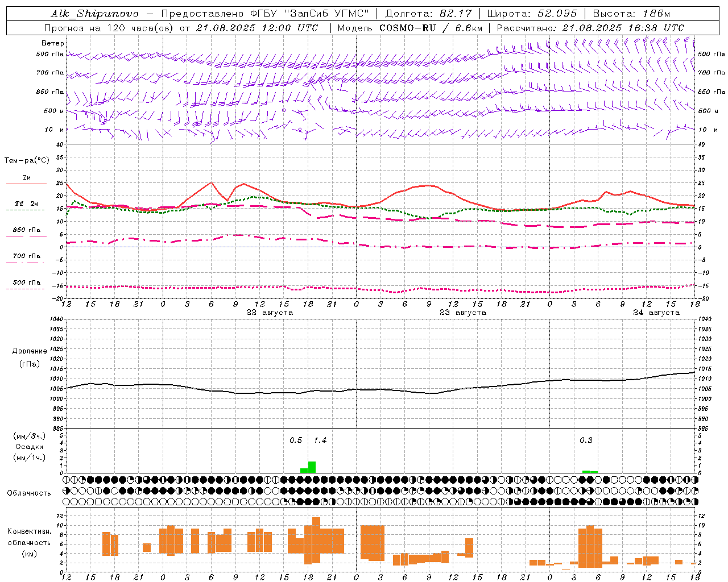
Task: Click the forecast start time 21.08.2025 12:00 UTC
Action: [x=257, y=28]
